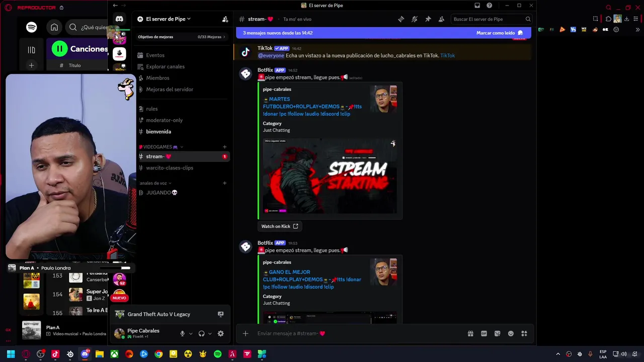Search in Buscar El server de Pipe
644x362 pixels.
point(491,19)
